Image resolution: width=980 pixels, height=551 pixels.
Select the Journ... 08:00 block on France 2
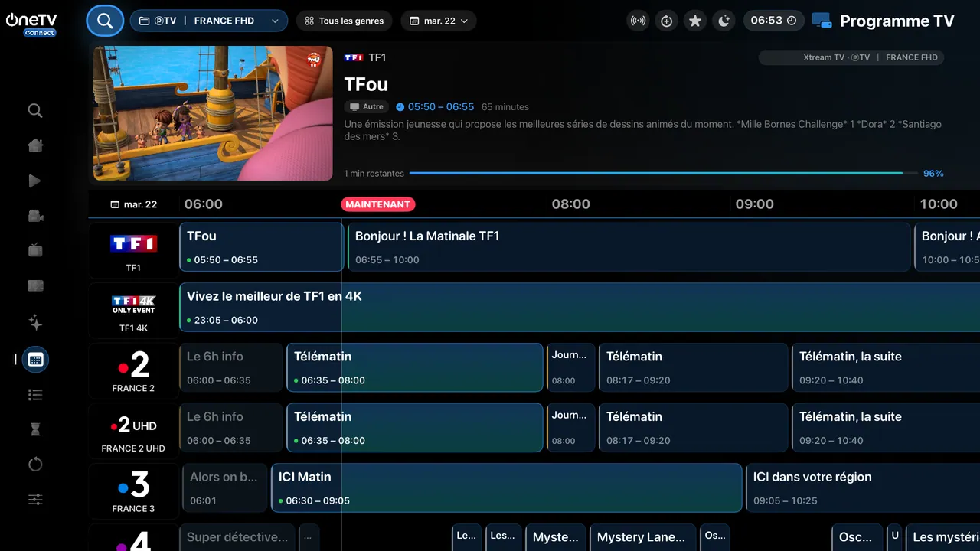[571, 368]
